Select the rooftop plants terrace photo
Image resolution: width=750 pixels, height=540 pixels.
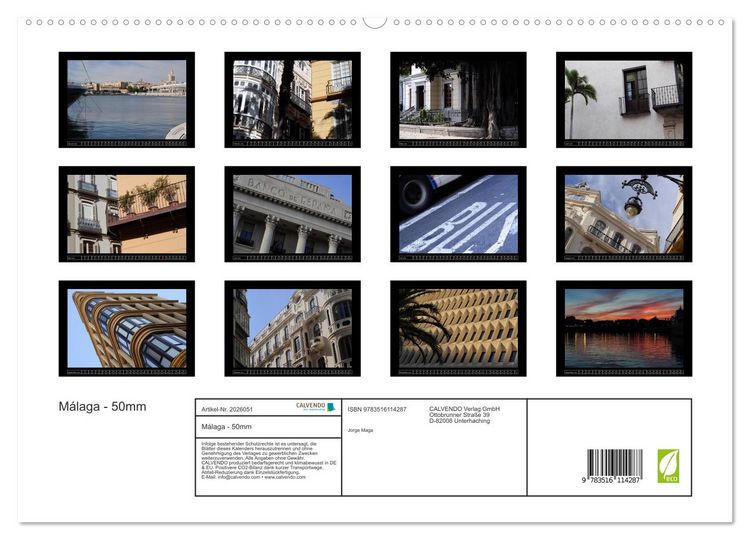127,214
